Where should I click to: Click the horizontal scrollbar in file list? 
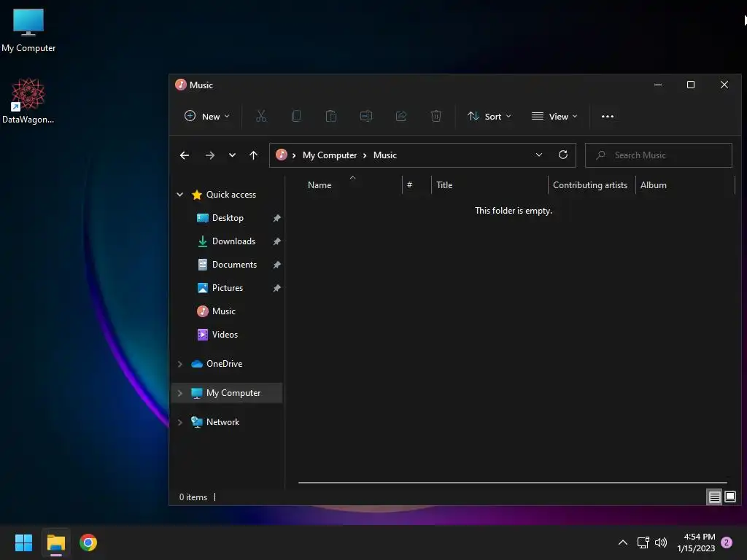[x=513, y=483]
